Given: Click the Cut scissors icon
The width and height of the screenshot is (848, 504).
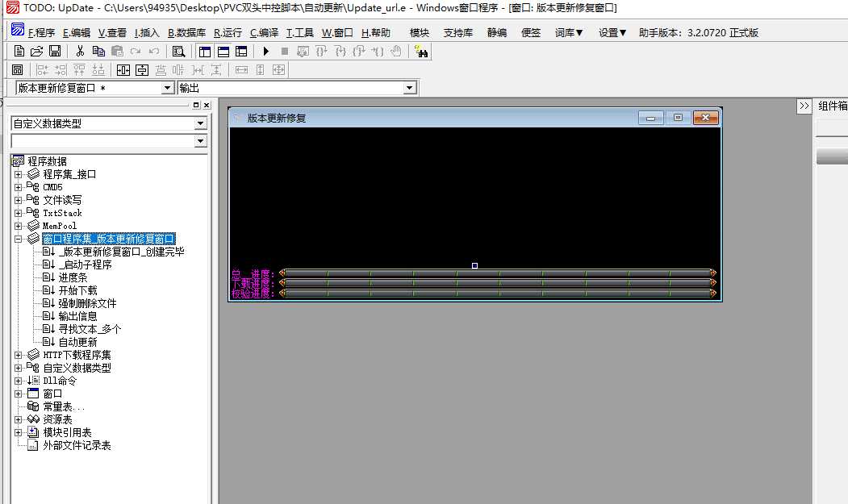Looking at the screenshot, I should point(80,51).
